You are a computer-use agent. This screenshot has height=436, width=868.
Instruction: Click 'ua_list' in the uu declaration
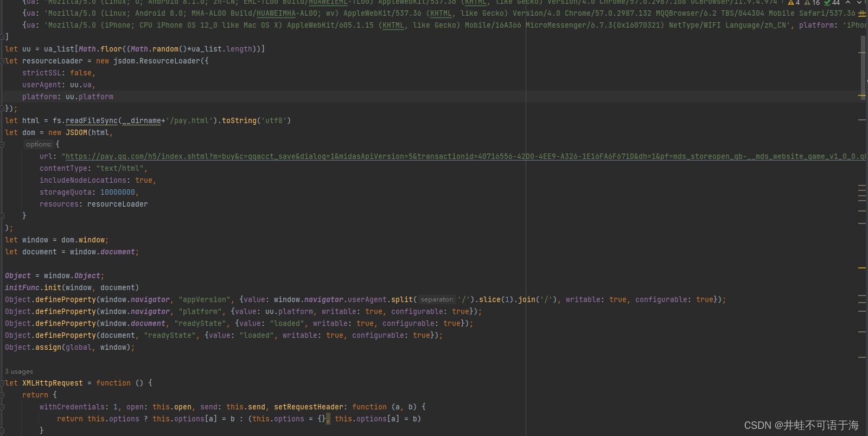tap(59, 49)
